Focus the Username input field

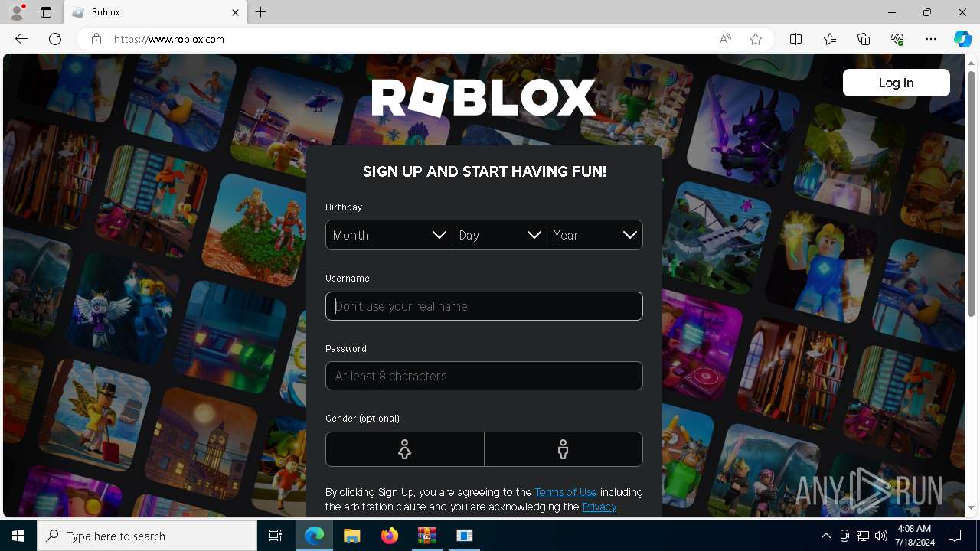pos(484,306)
